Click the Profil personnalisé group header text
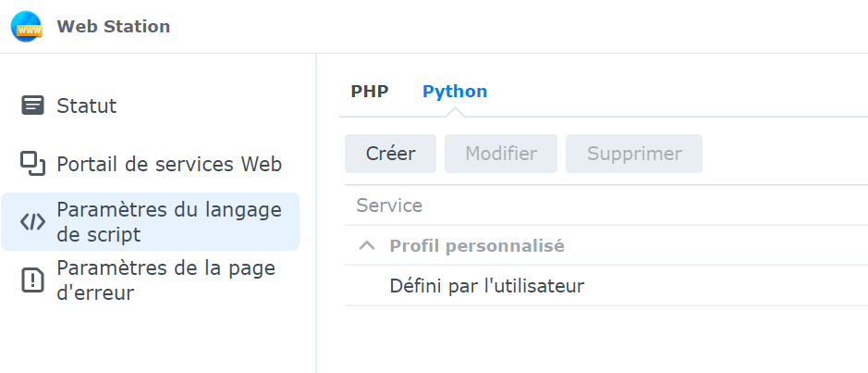 [477, 246]
